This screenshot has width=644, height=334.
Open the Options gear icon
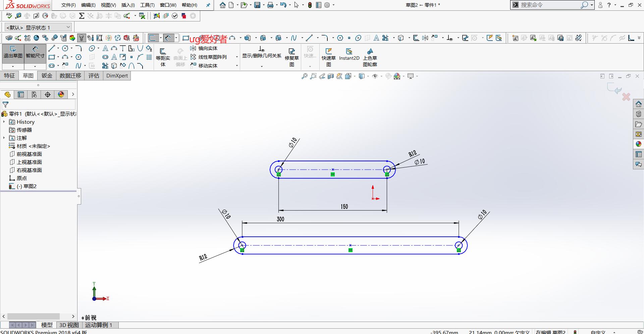[x=327, y=5]
